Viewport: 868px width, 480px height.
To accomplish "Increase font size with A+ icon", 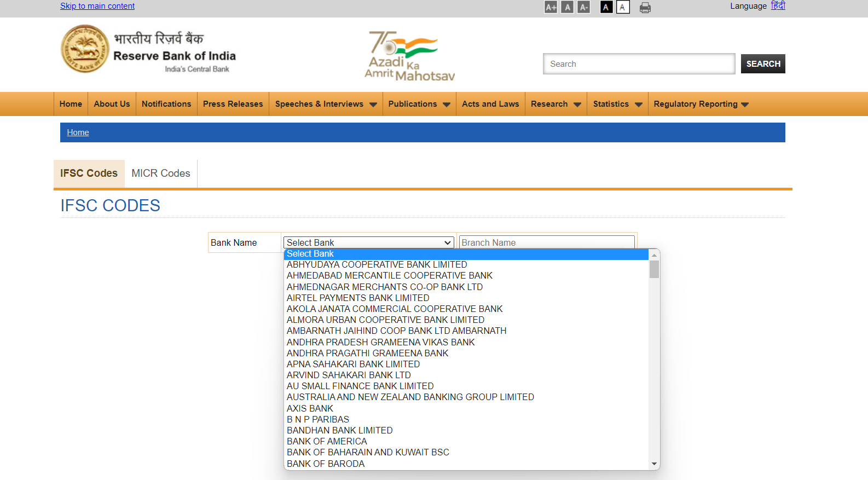I will (x=551, y=7).
